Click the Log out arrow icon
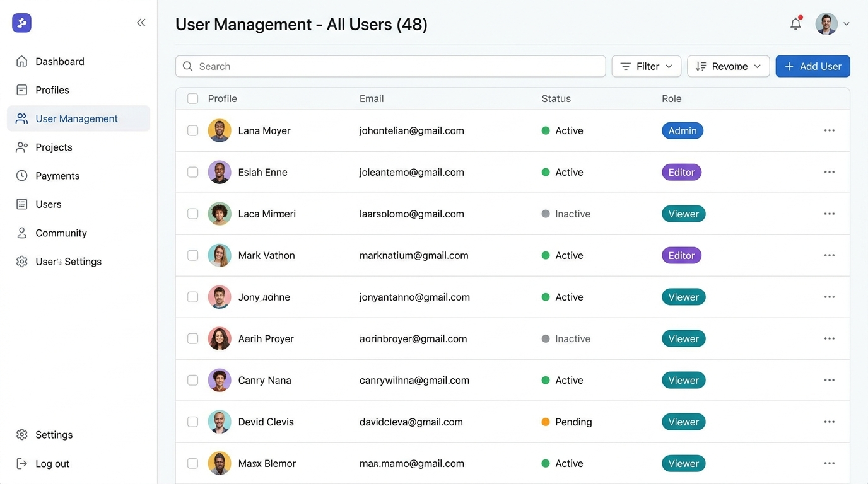This screenshot has height=484, width=868. (22, 464)
